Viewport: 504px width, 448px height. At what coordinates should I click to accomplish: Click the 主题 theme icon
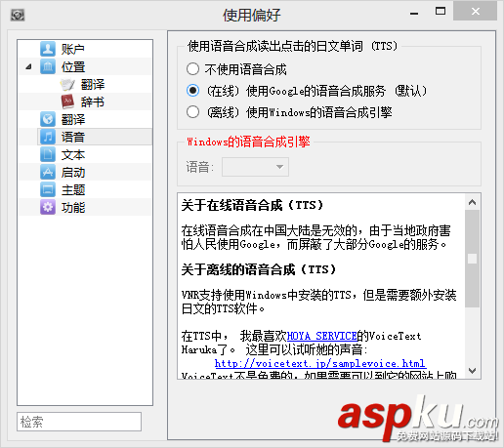pyautogui.click(x=48, y=189)
